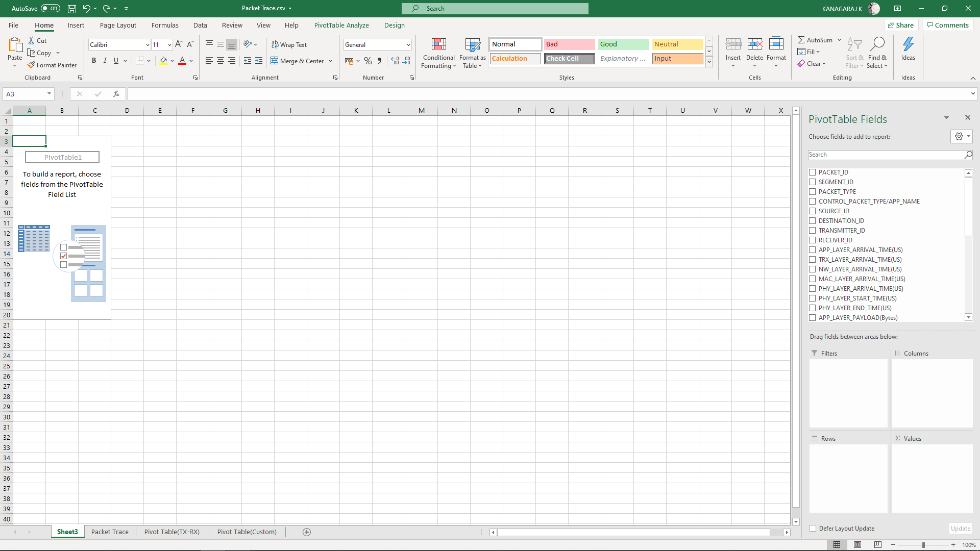Check the PACKET_ID field checkbox
This screenshot has height=551, width=980.
[x=812, y=172]
